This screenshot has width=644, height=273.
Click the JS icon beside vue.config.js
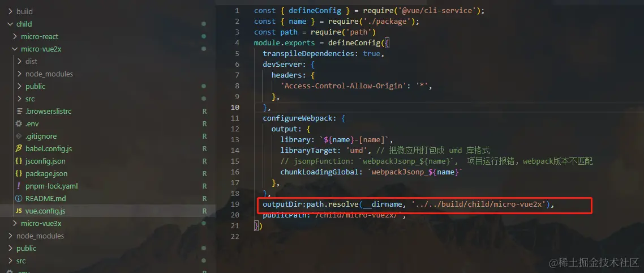point(19,211)
